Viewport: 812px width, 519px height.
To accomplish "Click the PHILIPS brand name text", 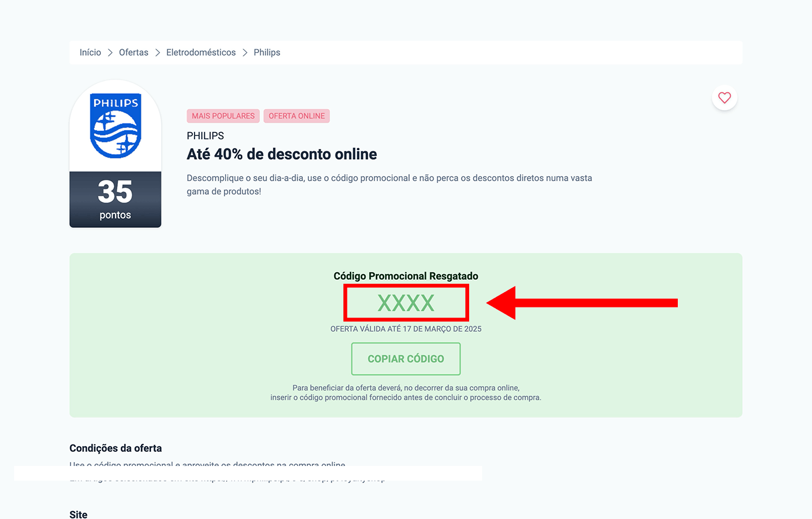I will click(x=205, y=136).
